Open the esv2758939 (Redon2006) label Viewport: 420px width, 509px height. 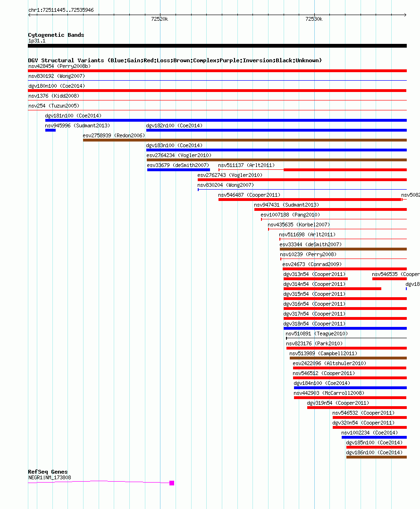pyautogui.click(x=114, y=135)
